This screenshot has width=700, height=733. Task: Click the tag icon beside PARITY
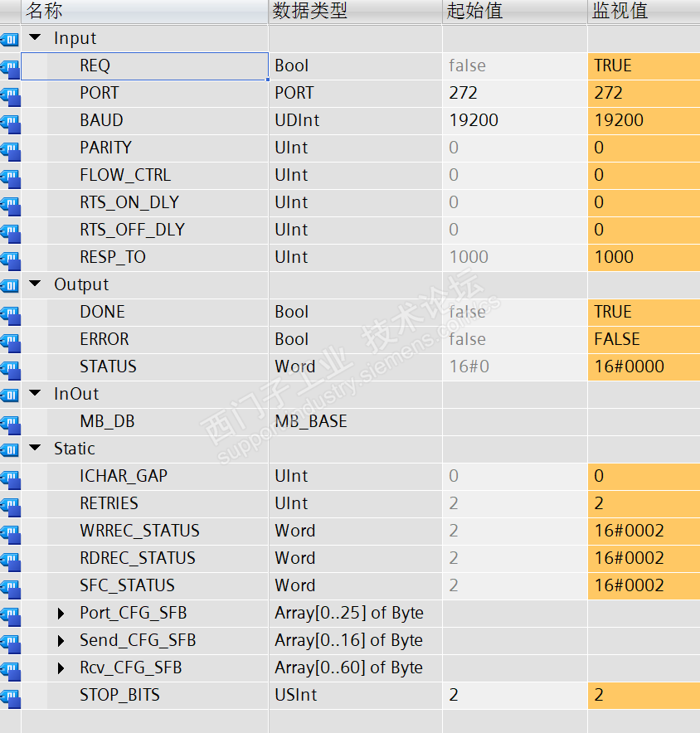click(x=11, y=150)
